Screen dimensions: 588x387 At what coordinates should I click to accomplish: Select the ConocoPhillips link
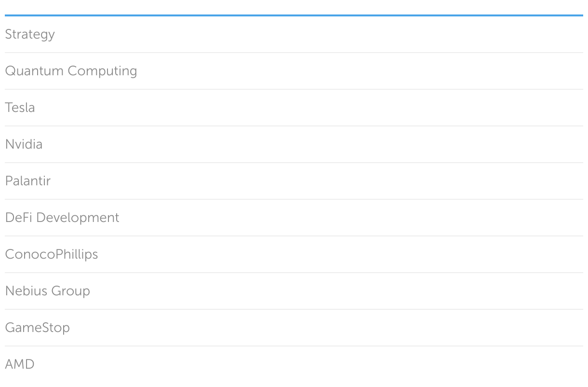point(51,254)
